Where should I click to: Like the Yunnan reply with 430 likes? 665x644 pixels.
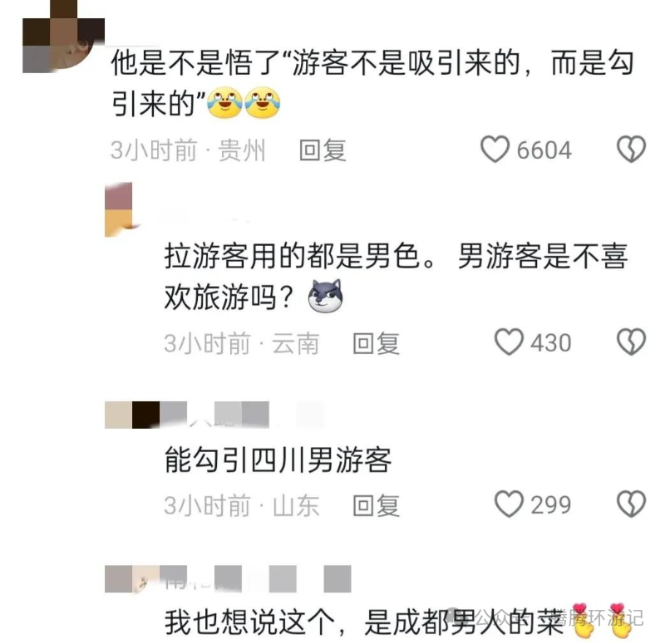point(509,342)
